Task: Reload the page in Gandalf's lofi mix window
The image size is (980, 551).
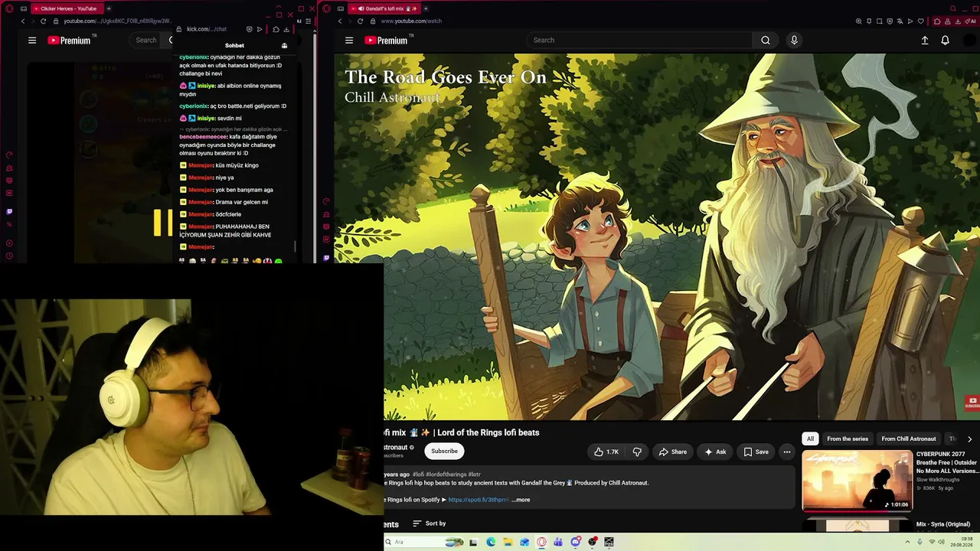Action: tap(360, 21)
